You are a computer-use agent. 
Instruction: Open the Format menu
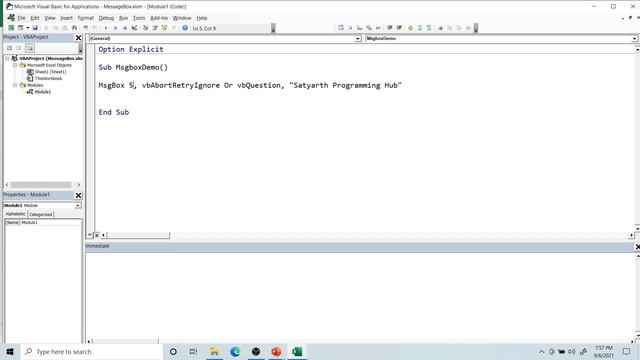pyautogui.click(x=86, y=18)
